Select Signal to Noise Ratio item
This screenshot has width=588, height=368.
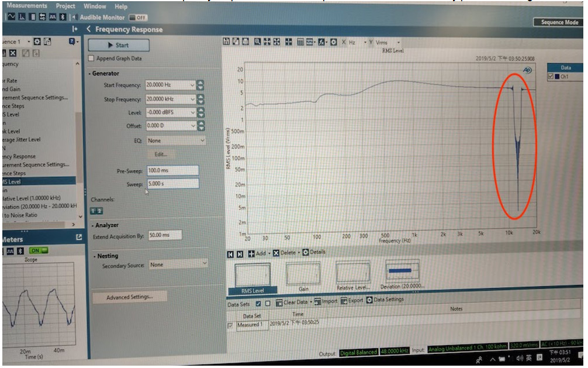pyautogui.click(x=20, y=215)
